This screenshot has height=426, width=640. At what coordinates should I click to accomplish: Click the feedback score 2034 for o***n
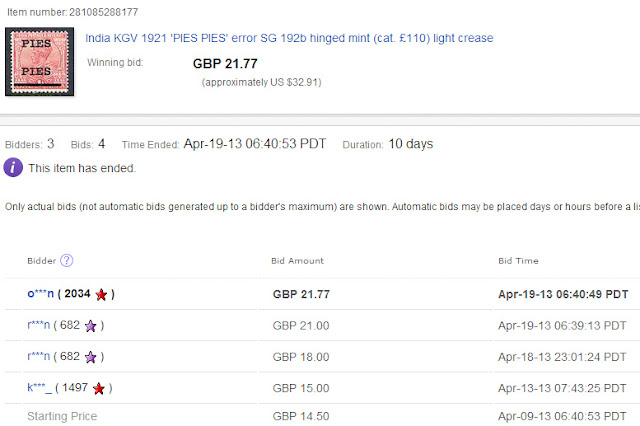coord(77,294)
